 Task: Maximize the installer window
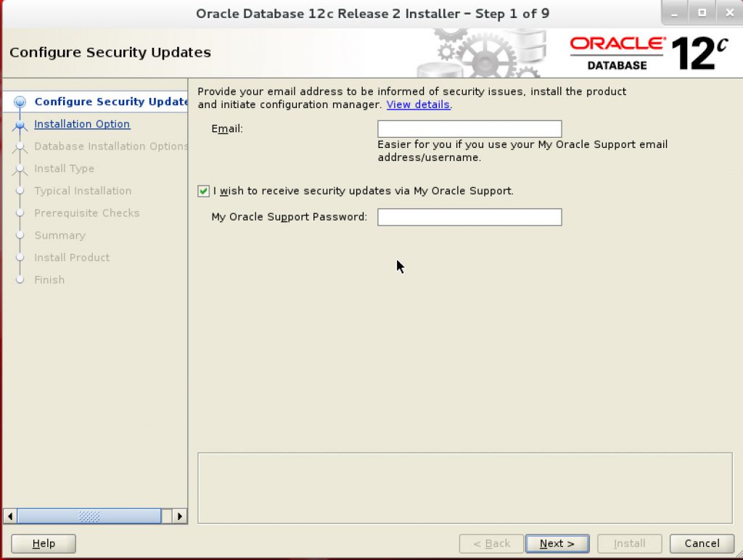coord(702,13)
